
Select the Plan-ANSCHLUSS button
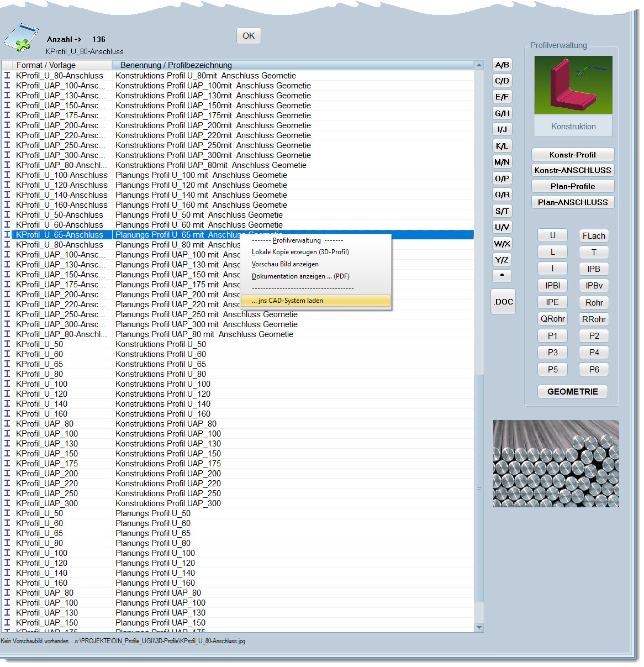573,202
